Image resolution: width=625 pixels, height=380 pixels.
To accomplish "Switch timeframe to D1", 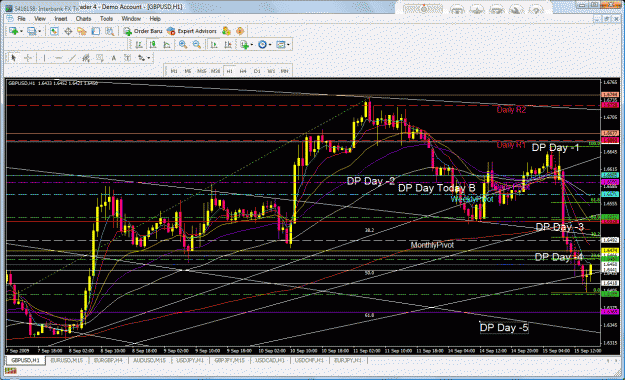I will click(257, 71).
